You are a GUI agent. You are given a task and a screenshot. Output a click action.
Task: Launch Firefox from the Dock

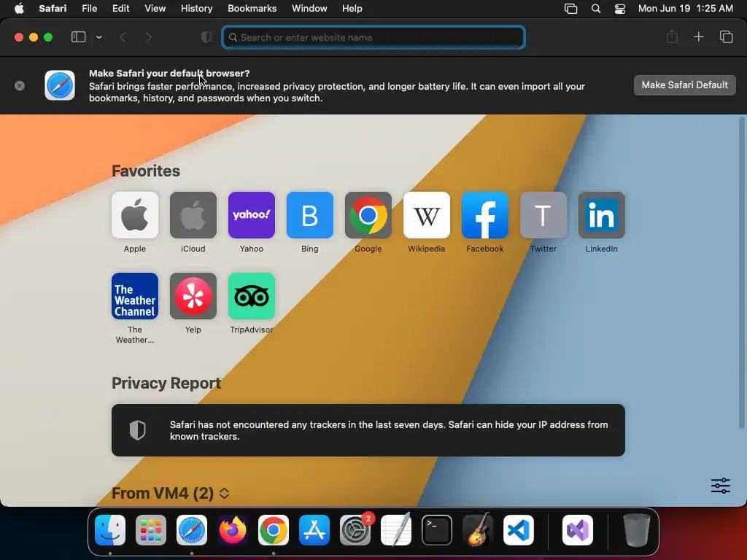pyautogui.click(x=233, y=530)
